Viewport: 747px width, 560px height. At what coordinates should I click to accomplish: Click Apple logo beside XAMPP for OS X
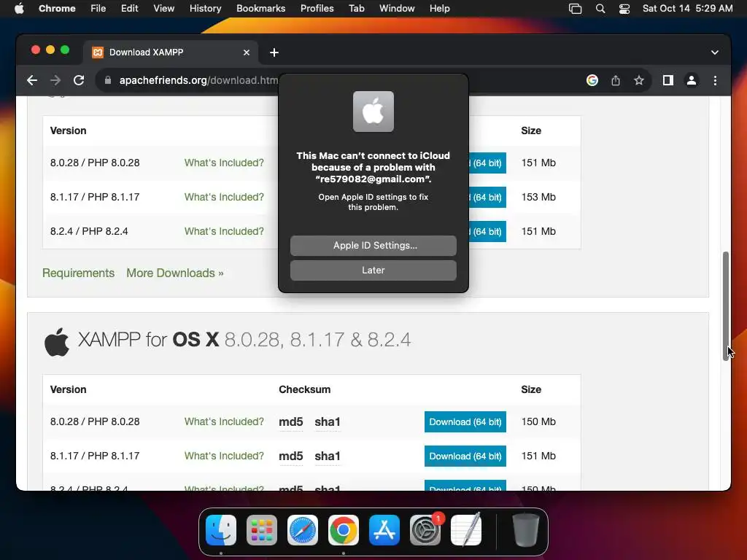click(x=57, y=341)
